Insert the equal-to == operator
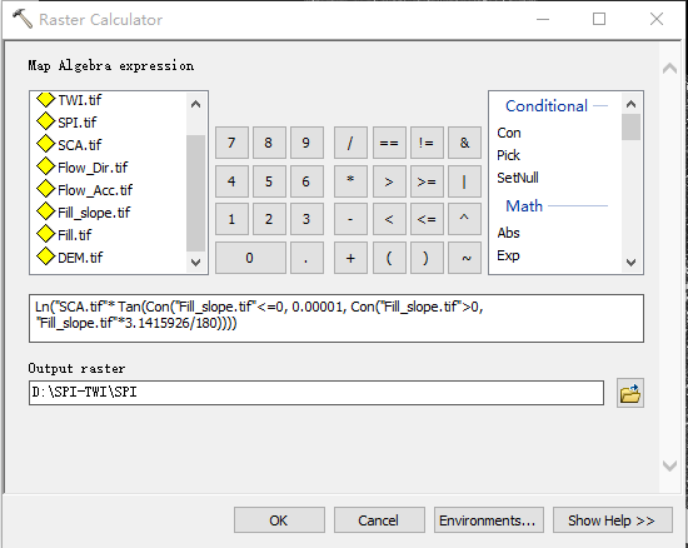This screenshot has width=688, height=548. 389,143
